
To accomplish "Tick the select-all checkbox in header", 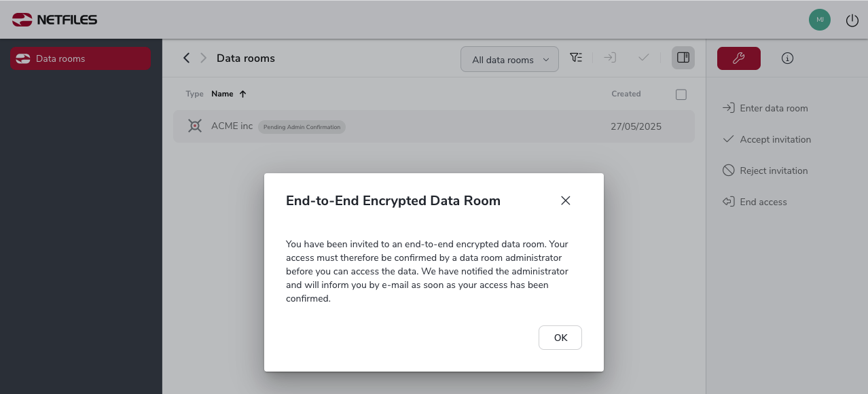I will pyautogui.click(x=681, y=94).
